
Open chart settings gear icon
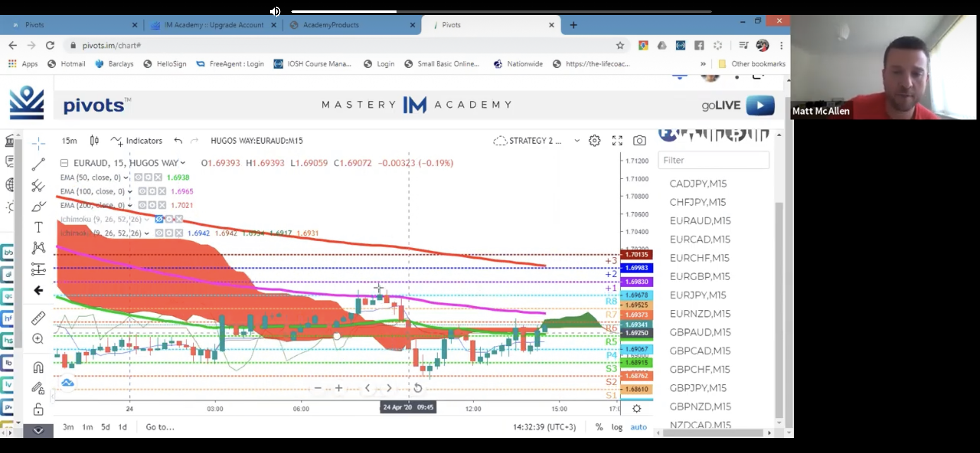(x=595, y=141)
